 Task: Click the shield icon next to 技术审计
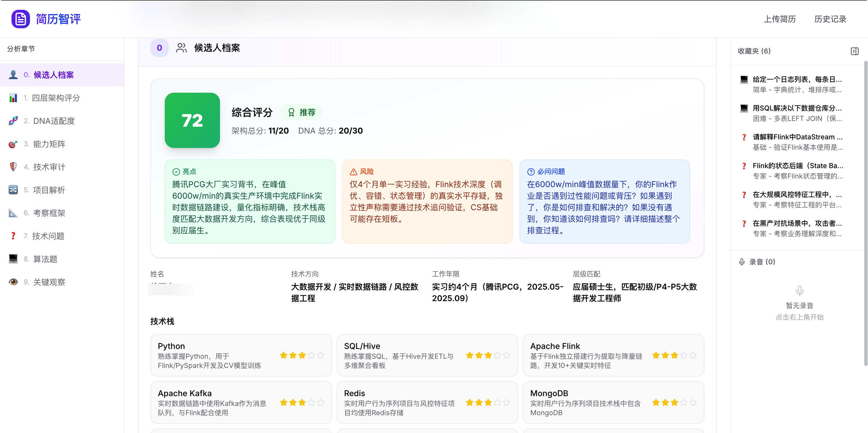[13, 167]
